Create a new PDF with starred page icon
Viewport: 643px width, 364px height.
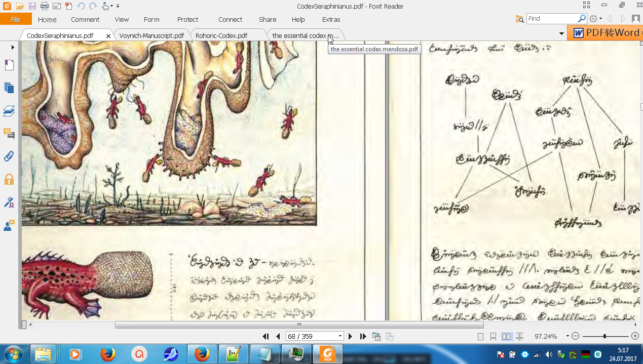68,6
